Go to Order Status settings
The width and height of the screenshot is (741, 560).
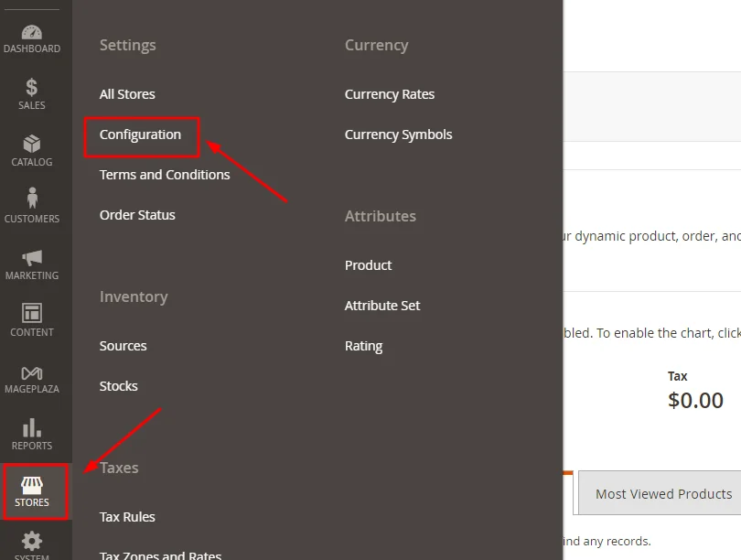pyautogui.click(x=137, y=215)
